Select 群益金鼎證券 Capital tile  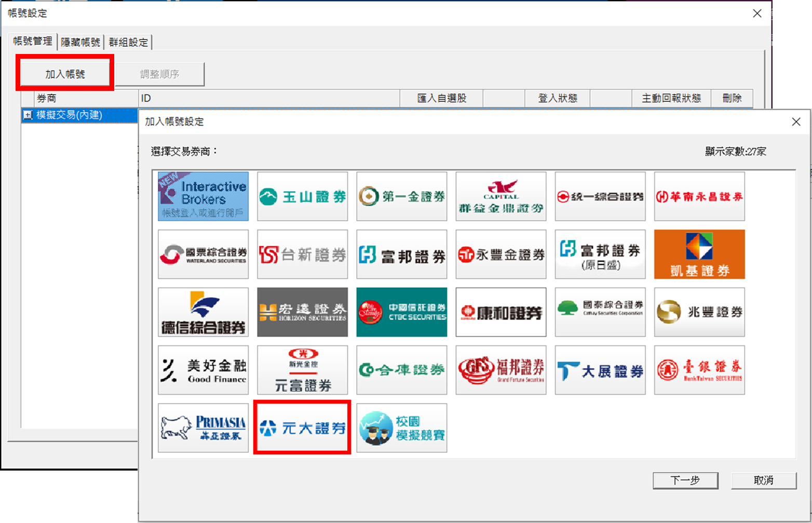click(x=501, y=196)
